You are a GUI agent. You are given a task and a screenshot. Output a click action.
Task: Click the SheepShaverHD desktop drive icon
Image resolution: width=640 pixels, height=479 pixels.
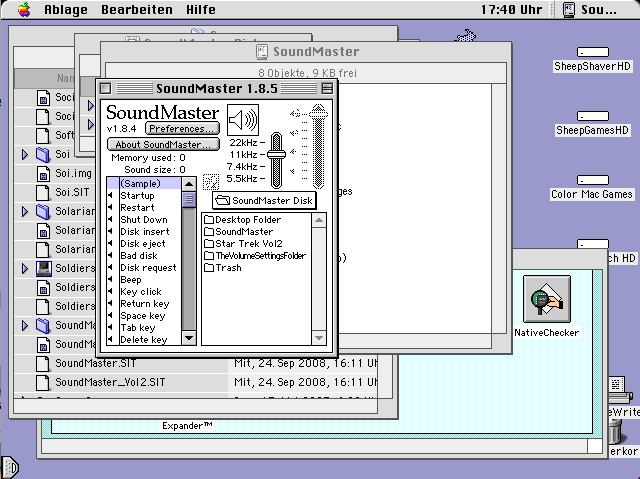click(593, 52)
